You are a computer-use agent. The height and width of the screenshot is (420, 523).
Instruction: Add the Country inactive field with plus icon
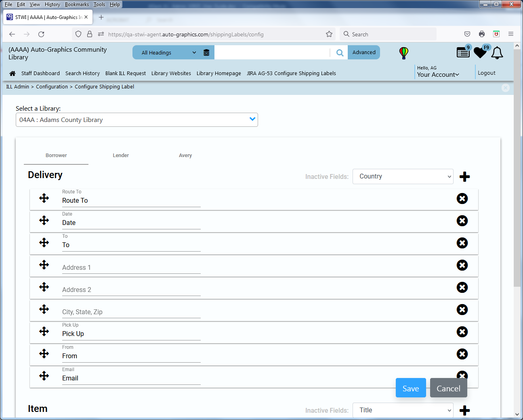coord(465,176)
